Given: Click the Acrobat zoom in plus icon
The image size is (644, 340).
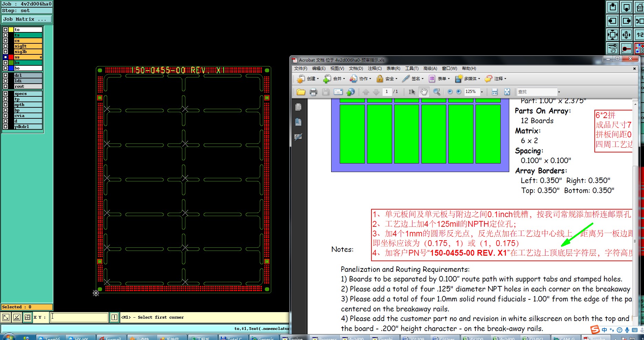Looking at the screenshot, I should 459,92.
